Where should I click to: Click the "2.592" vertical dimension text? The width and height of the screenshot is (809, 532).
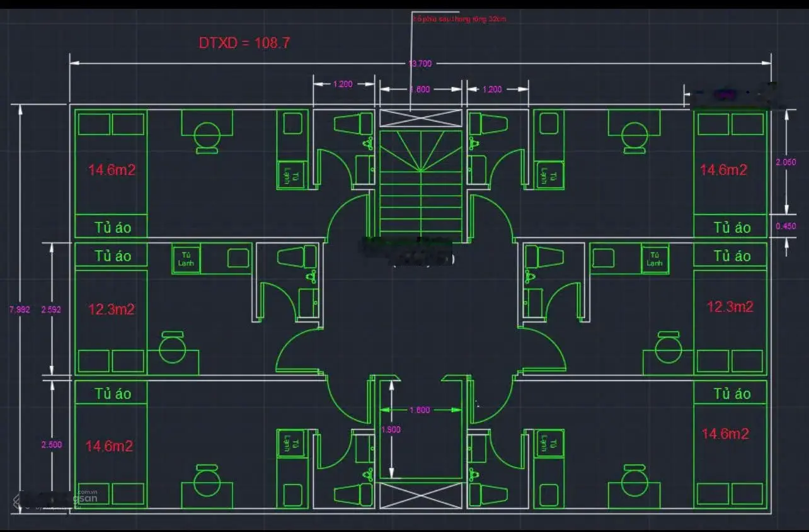pyautogui.click(x=52, y=310)
